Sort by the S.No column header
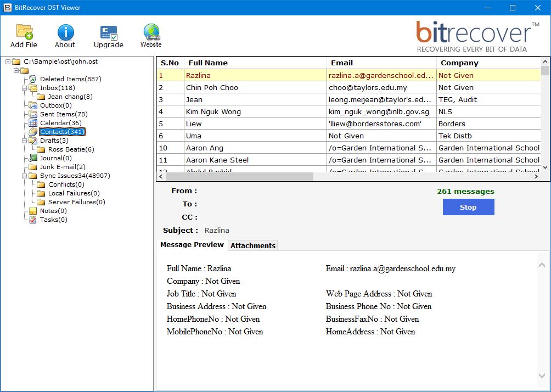551x392 pixels. 170,63
